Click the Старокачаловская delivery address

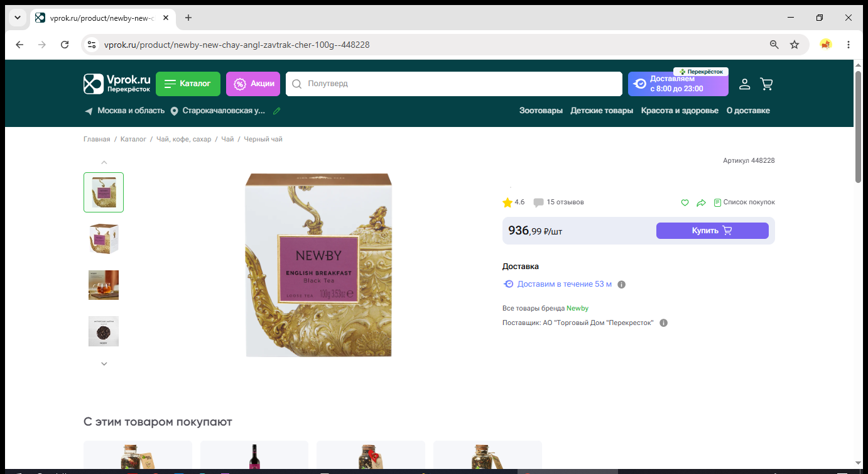click(x=224, y=111)
